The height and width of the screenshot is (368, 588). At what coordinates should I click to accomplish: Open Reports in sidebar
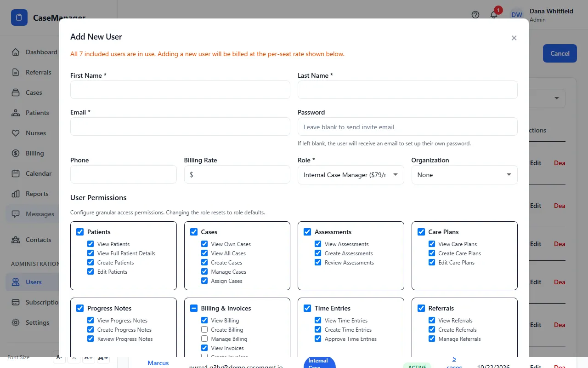(32, 194)
